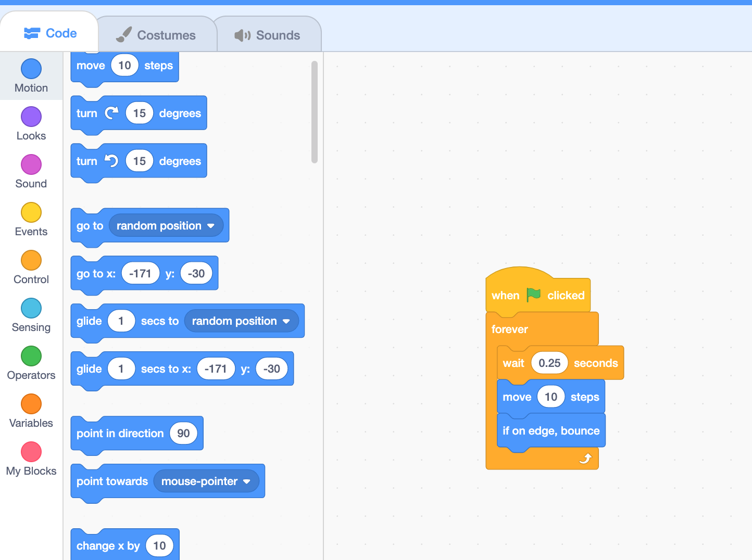Select the Looks category circle
Image resolution: width=752 pixels, height=560 pixels.
[31, 117]
